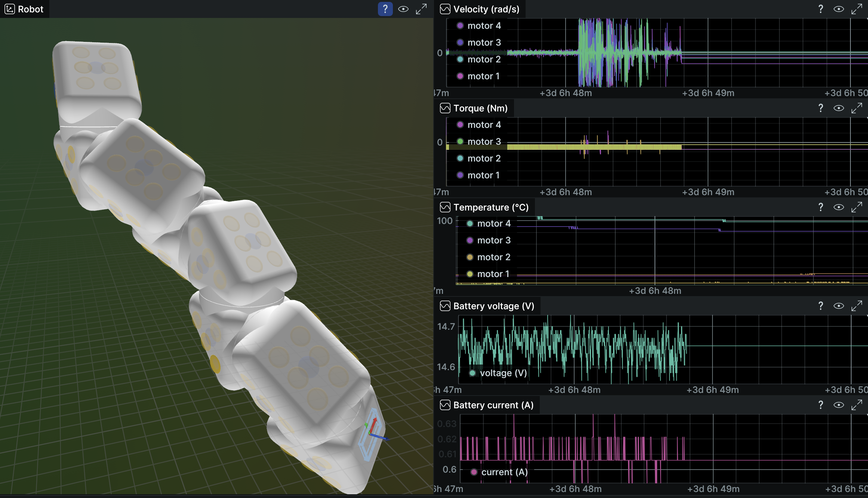Click the Battery current panel chart icon
This screenshot has height=498, width=868.
coord(445,405)
